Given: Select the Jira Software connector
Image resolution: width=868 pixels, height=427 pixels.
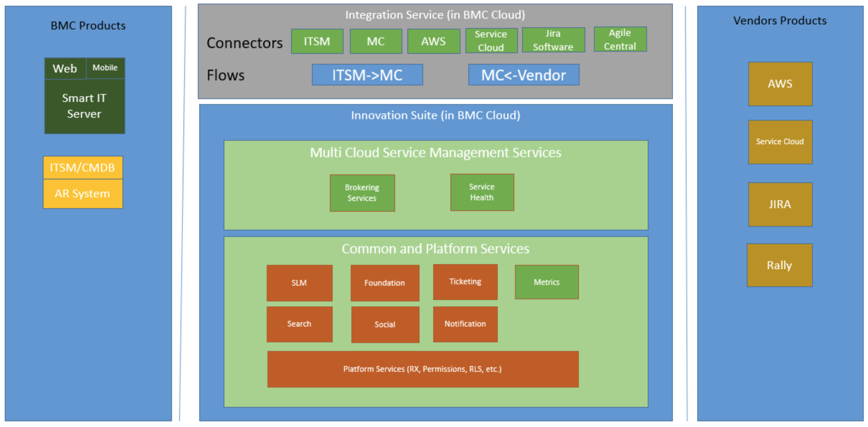Looking at the screenshot, I should (x=553, y=40).
